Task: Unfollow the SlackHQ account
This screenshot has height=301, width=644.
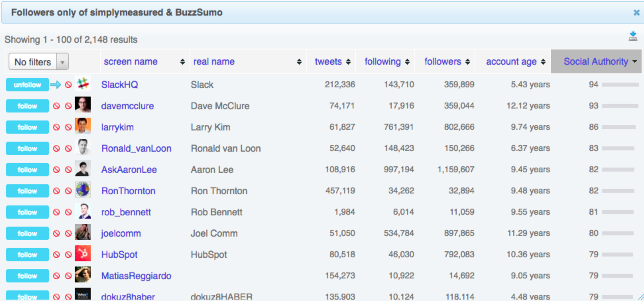Action: coord(27,85)
